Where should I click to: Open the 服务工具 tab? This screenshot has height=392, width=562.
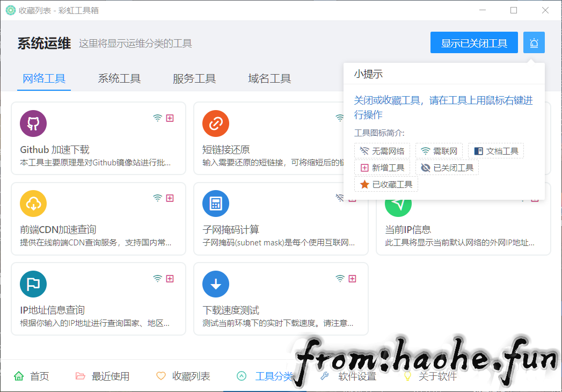[x=194, y=78]
